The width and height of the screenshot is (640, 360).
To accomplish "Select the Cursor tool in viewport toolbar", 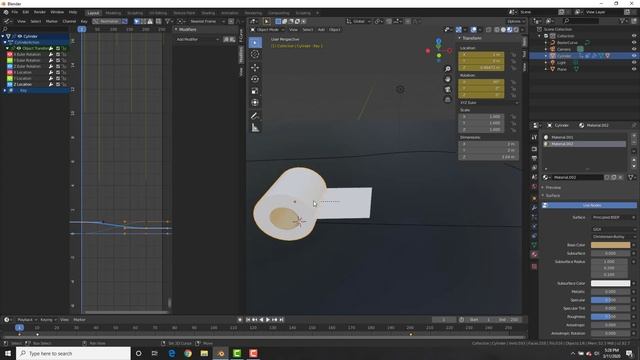I will 255,54.
